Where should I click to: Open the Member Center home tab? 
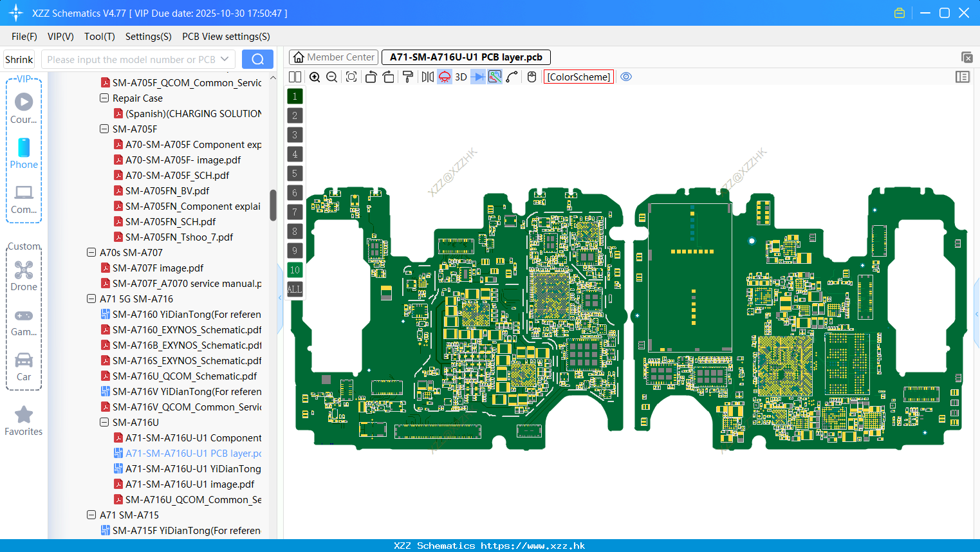pos(334,57)
